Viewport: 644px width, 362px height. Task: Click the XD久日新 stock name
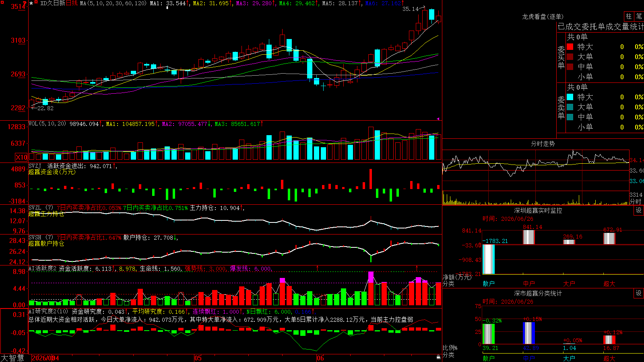[x=52, y=3]
